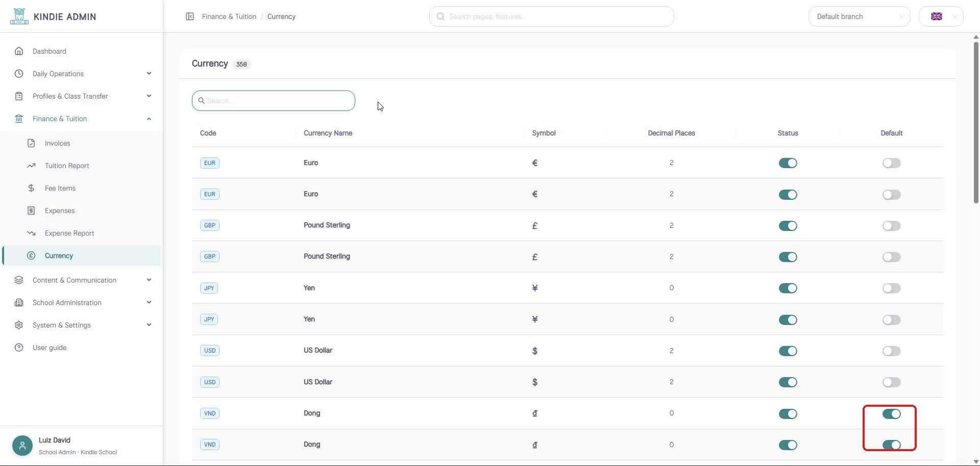Enable Default for first Yen row

click(x=891, y=288)
